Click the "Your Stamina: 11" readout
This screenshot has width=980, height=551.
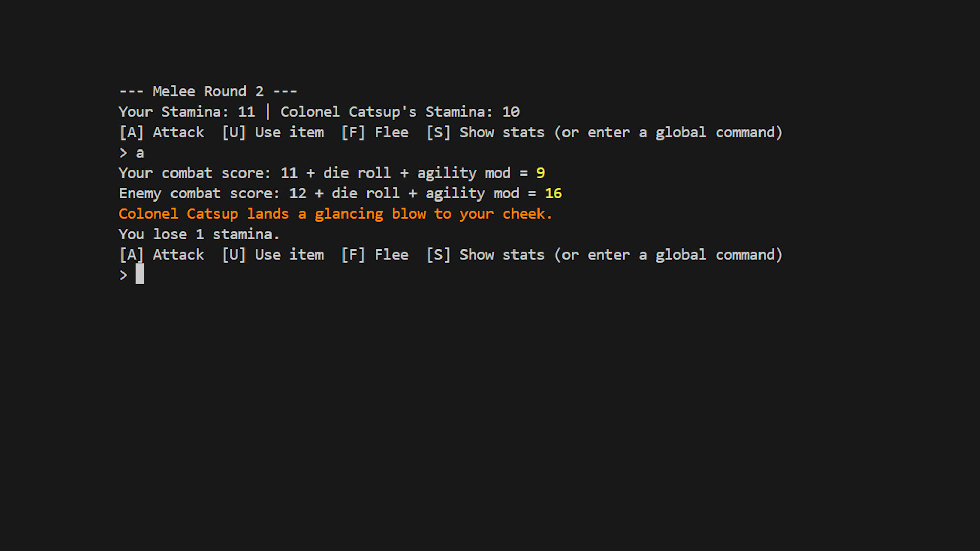pyautogui.click(x=187, y=112)
